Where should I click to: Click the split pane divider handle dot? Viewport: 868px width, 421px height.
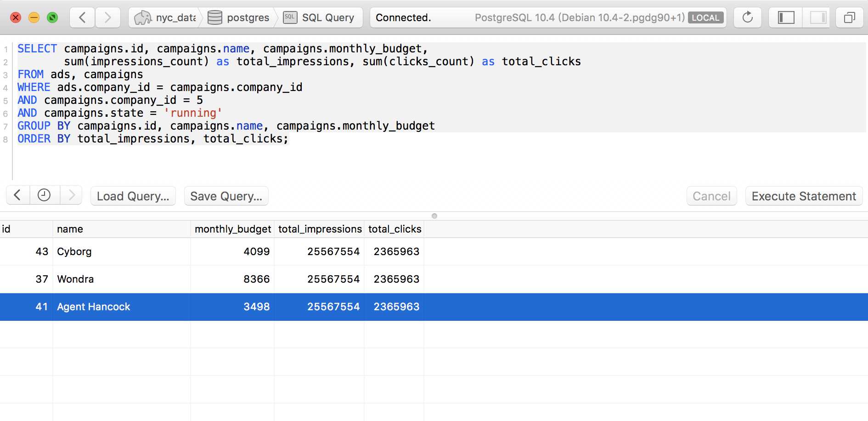pos(434,216)
